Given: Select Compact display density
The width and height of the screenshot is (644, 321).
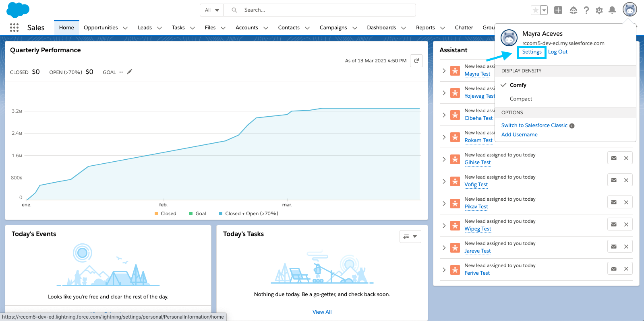Looking at the screenshot, I should [x=521, y=99].
